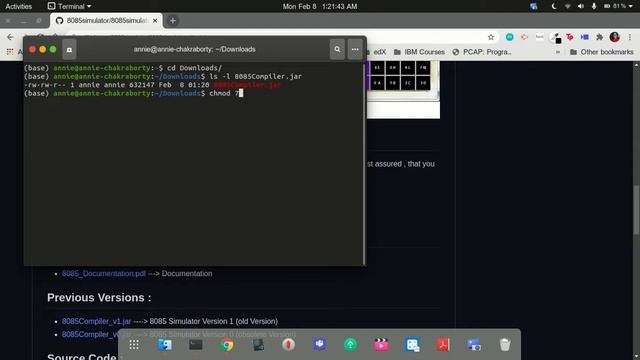Open the Apps bookmark grid icon
Image resolution: width=640 pixels, height=360 pixels.
pos(10,52)
